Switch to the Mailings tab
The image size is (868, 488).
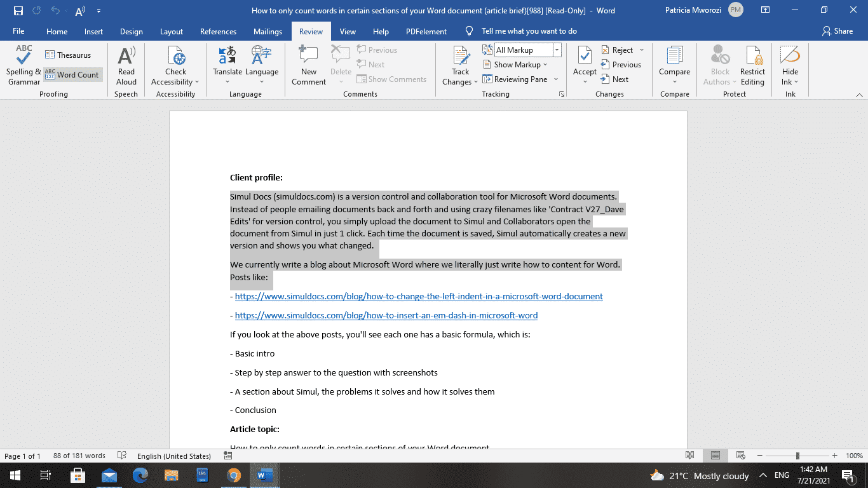(268, 30)
